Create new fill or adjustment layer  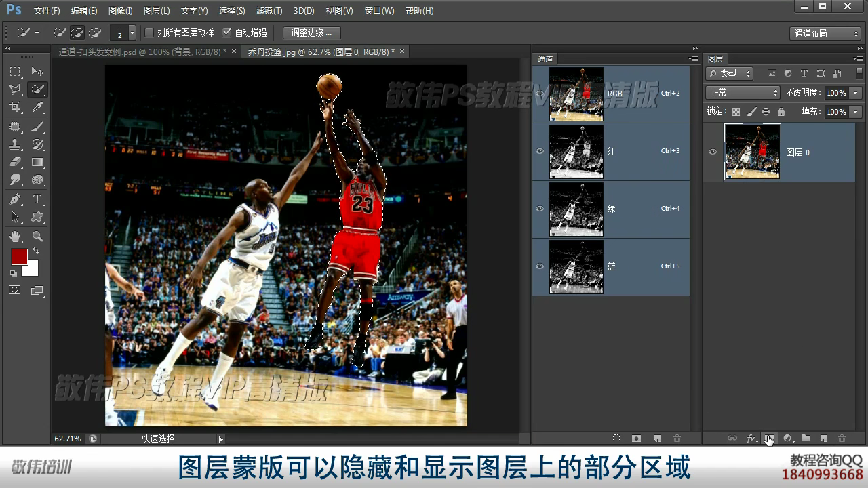pyautogui.click(x=788, y=439)
